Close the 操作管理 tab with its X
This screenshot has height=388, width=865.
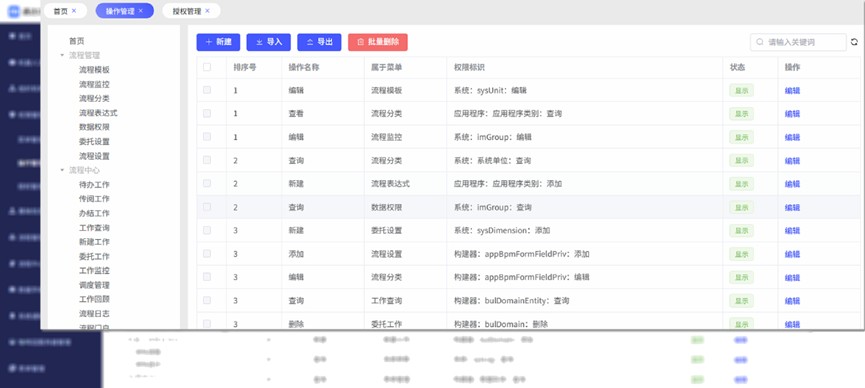click(141, 10)
